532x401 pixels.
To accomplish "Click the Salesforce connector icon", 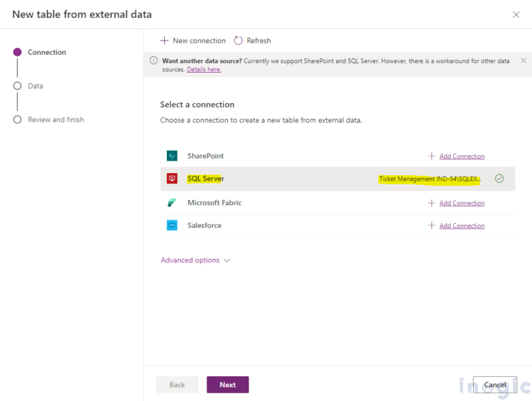I will 172,225.
